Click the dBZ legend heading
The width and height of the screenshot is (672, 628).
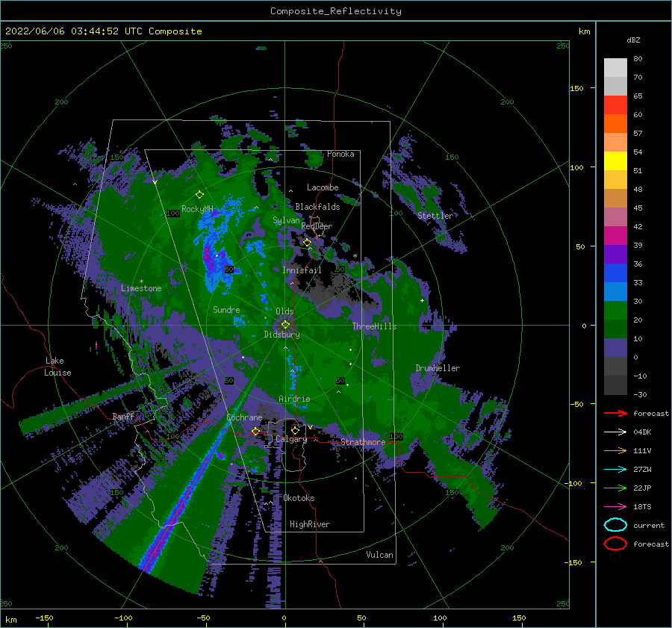(633, 40)
